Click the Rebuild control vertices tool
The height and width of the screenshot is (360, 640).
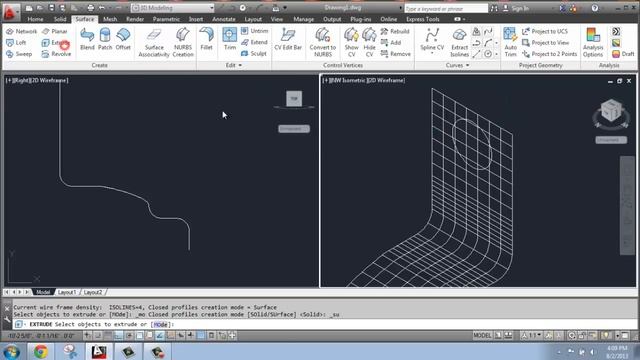(395, 31)
